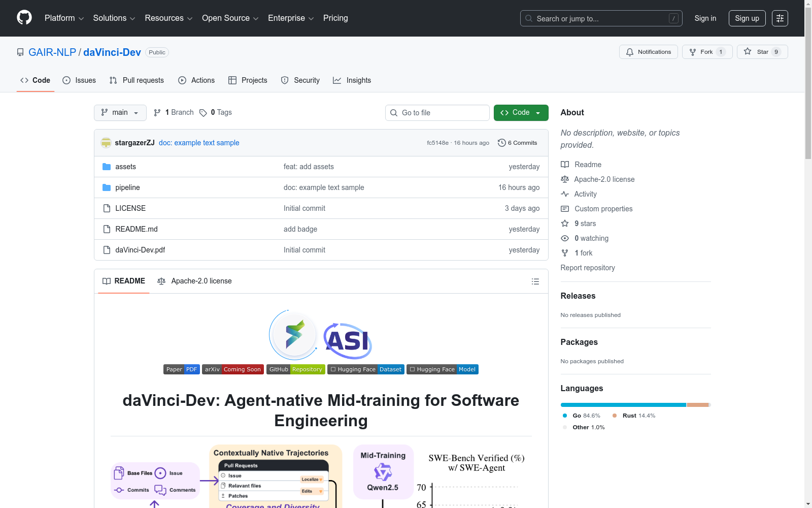View the 1 fork network link

577,253
